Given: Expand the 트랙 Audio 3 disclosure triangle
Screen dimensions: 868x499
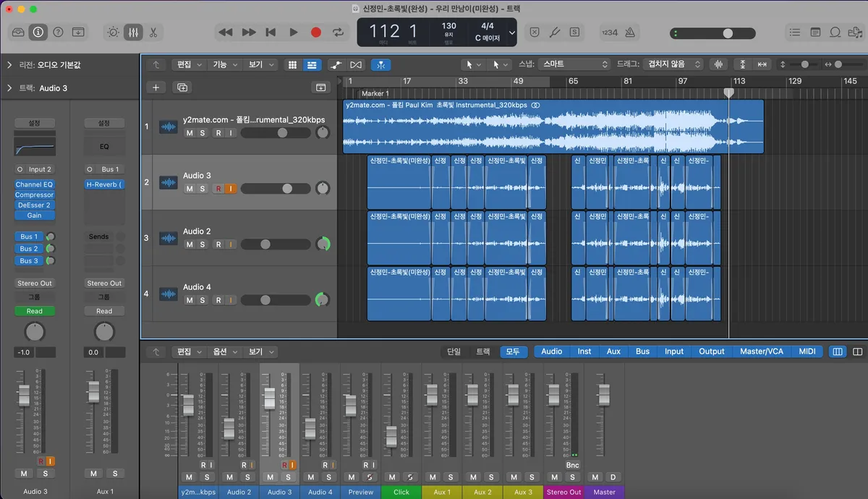Looking at the screenshot, I should [x=9, y=88].
